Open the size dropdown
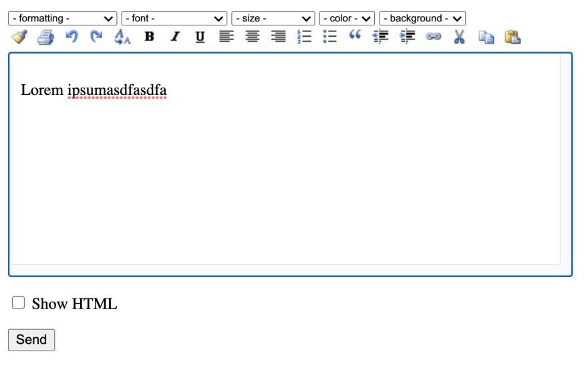The width and height of the screenshot is (588, 374). [273, 19]
